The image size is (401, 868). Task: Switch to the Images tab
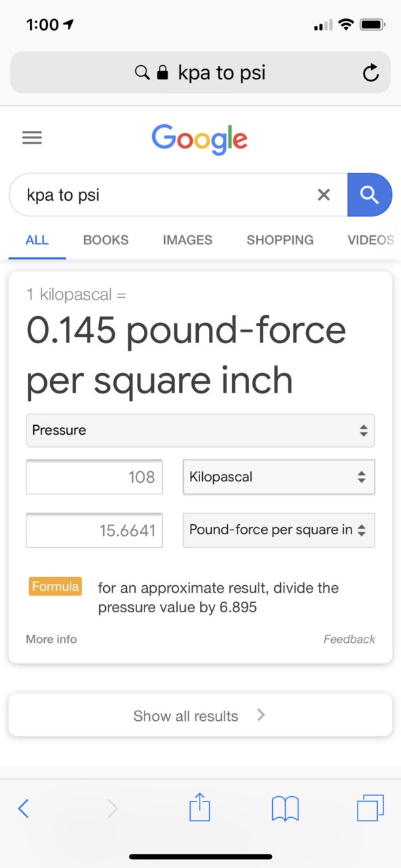(187, 240)
